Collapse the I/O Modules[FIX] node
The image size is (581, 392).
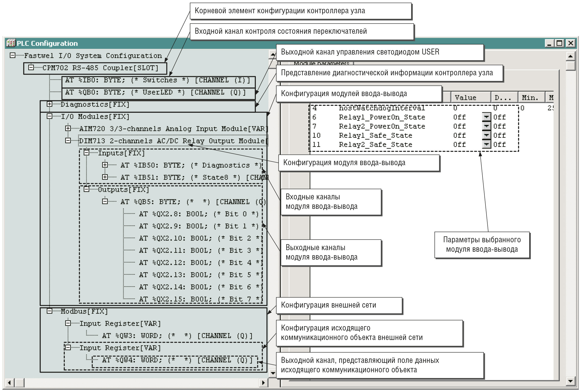point(49,116)
